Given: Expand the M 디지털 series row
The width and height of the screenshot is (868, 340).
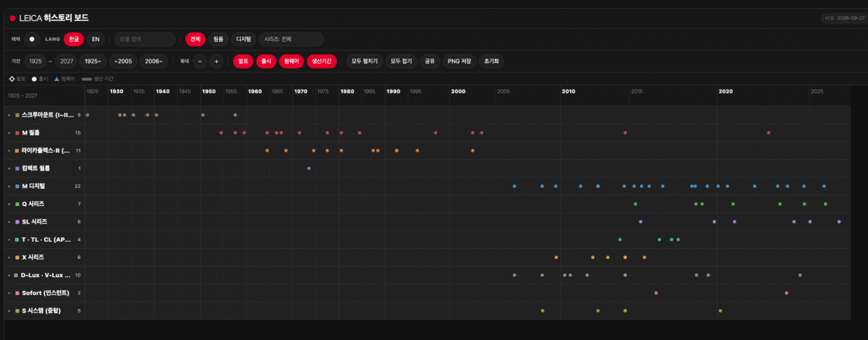Looking at the screenshot, I should click(x=9, y=186).
